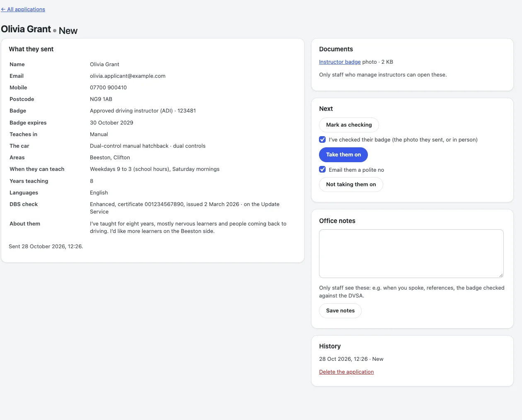Go back to All applications
This screenshot has height=420, width=522.
(x=23, y=9)
